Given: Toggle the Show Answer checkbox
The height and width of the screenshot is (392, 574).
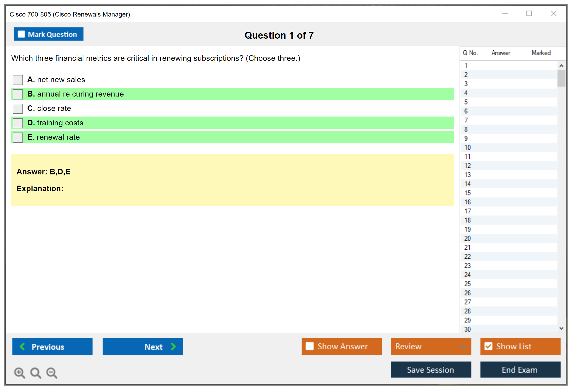Looking at the screenshot, I should [310, 346].
